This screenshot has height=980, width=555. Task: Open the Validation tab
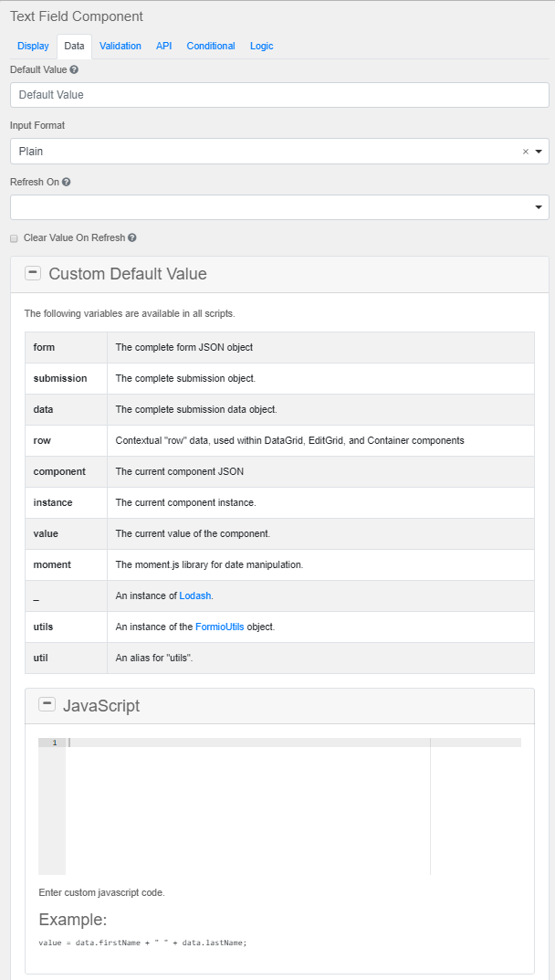click(x=120, y=46)
